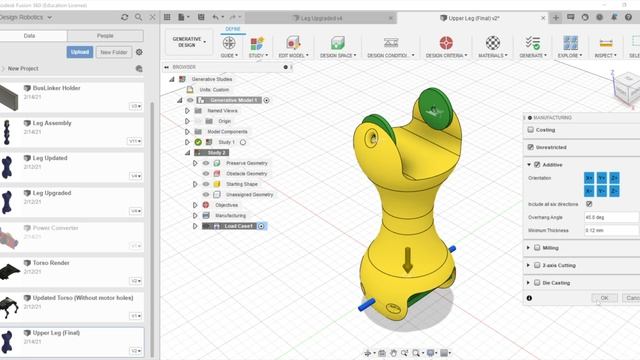Close the data panel with X
The width and height of the screenshot is (640, 360).
tap(152, 17)
